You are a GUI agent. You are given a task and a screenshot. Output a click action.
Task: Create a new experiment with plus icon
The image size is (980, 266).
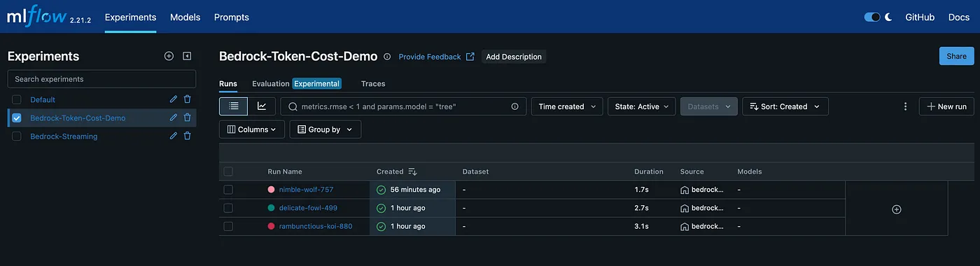pyautogui.click(x=169, y=56)
